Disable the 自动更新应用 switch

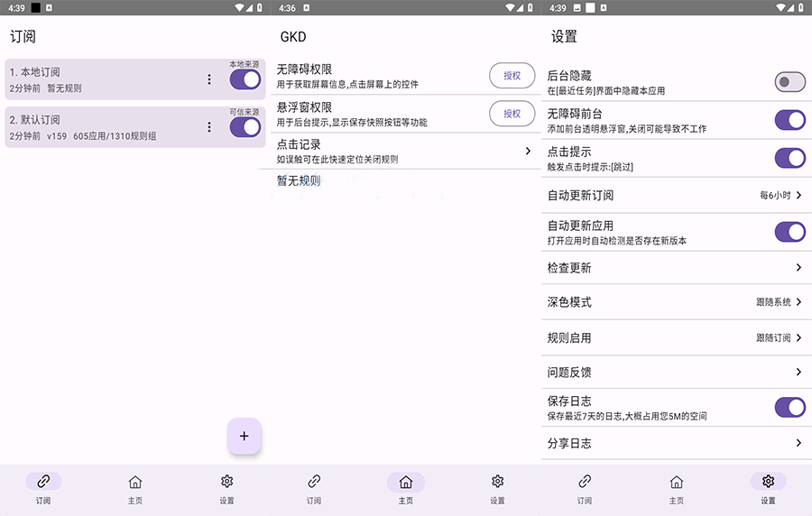(x=790, y=232)
